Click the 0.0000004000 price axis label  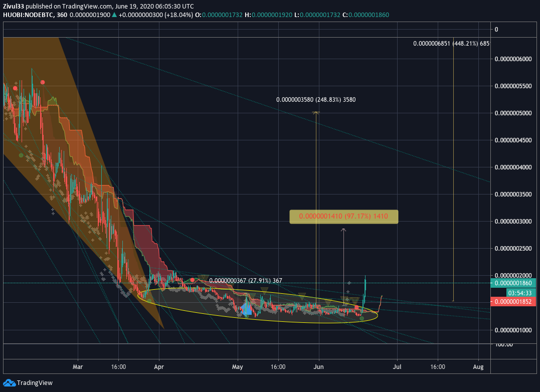[513, 167]
